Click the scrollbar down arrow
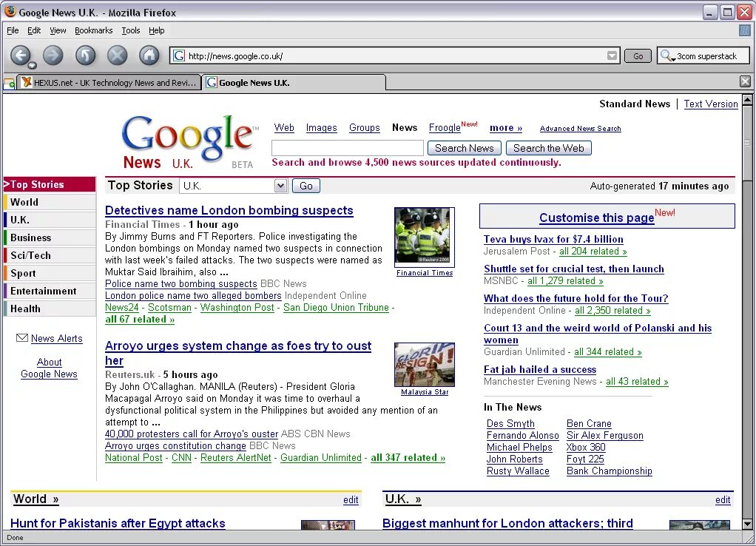The height and width of the screenshot is (546, 756). click(x=747, y=524)
